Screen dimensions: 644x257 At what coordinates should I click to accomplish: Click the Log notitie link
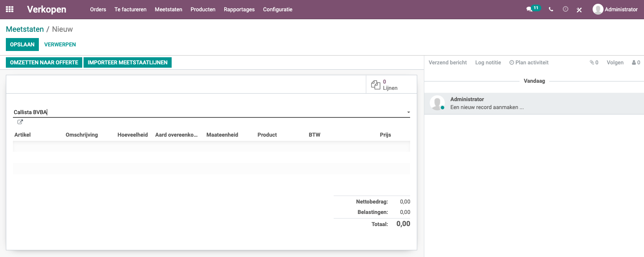tap(488, 63)
